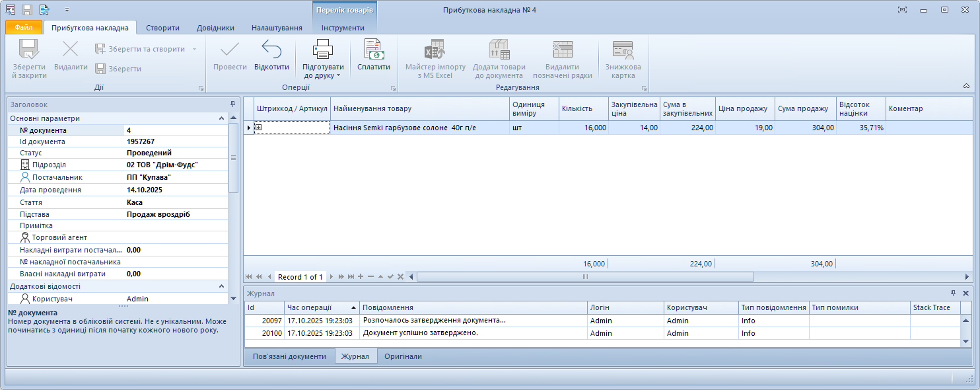Open the Довідники ribbon tab
Viewport: 980px width, 390px height.
click(215, 28)
